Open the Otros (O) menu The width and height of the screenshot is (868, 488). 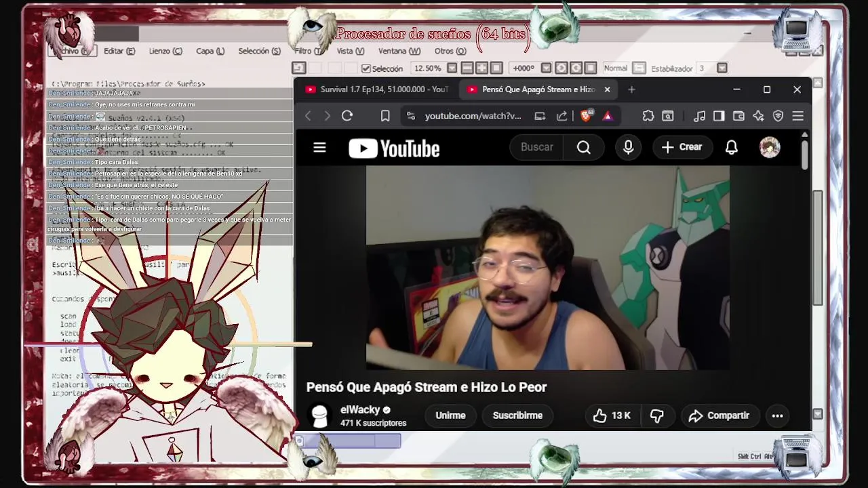[450, 51]
